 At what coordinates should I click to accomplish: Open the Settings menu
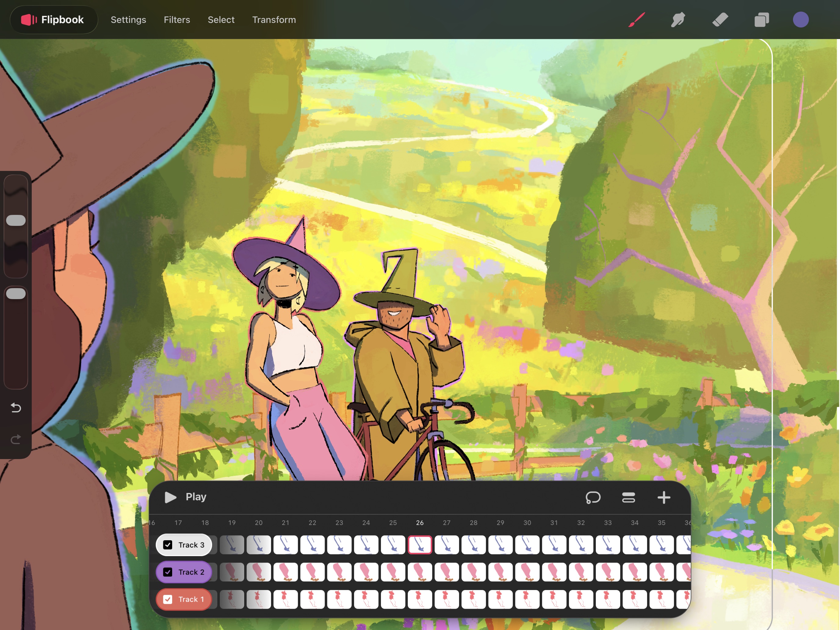(129, 20)
